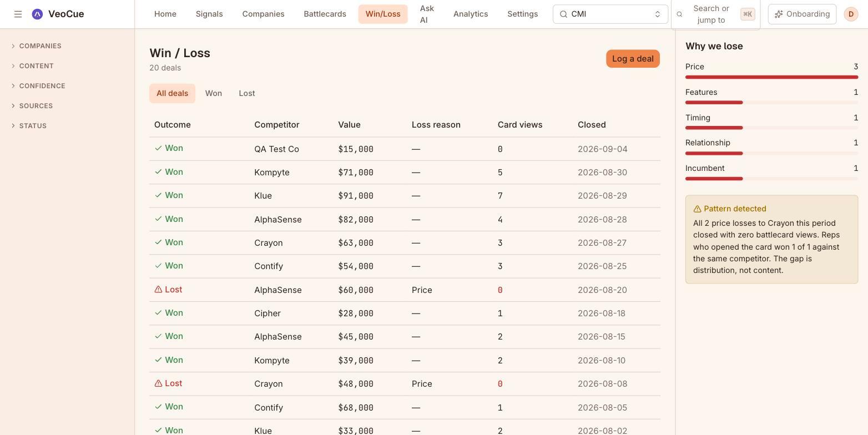Click the Lost warning icon in AlphaSense $60,000 row
Screen dimensions: 868x435
pos(158,290)
